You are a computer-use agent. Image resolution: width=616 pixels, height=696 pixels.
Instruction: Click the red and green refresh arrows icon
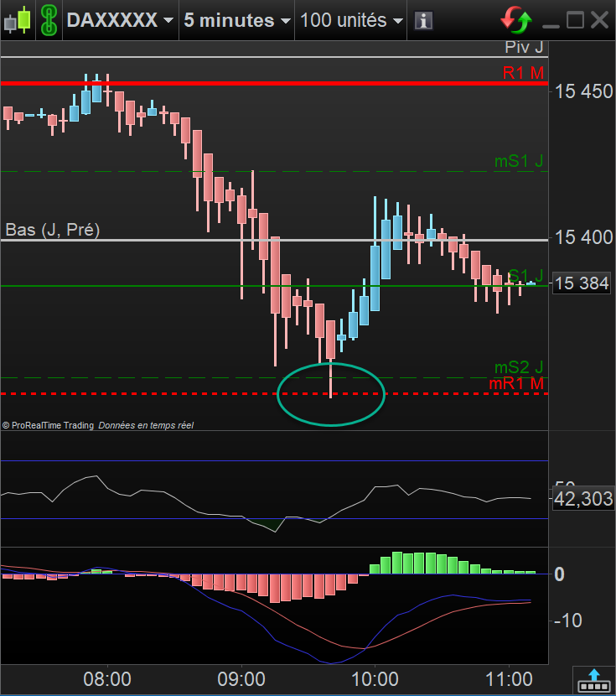tap(516, 20)
